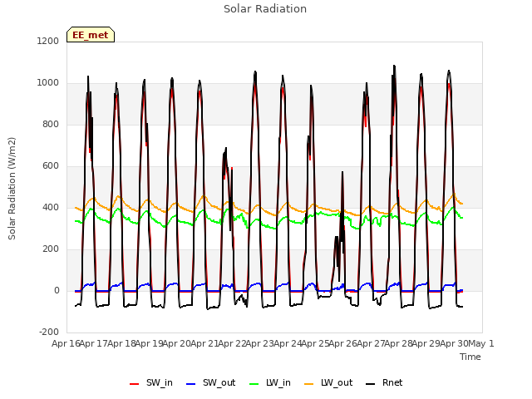The width and height of the screenshot is (532, 399).
Task: Click the Apr 18 x-axis tick label
Action: click(x=122, y=343)
